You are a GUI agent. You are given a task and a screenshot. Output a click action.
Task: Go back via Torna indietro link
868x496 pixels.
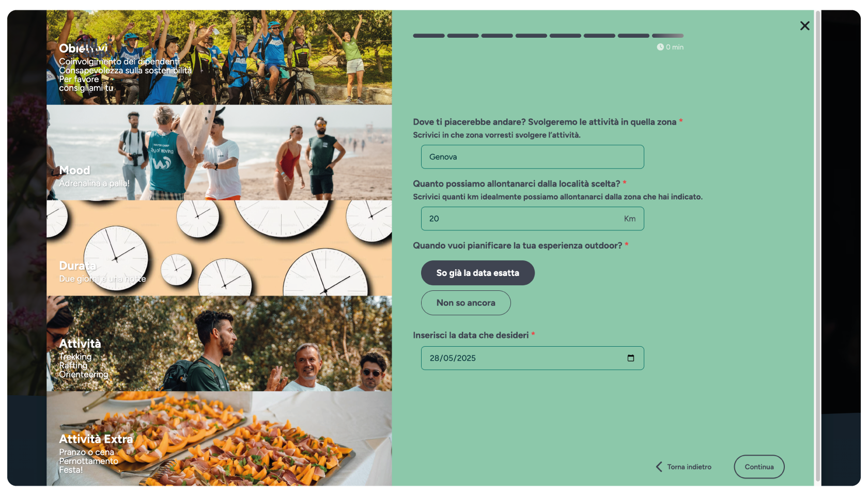click(x=689, y=467)
